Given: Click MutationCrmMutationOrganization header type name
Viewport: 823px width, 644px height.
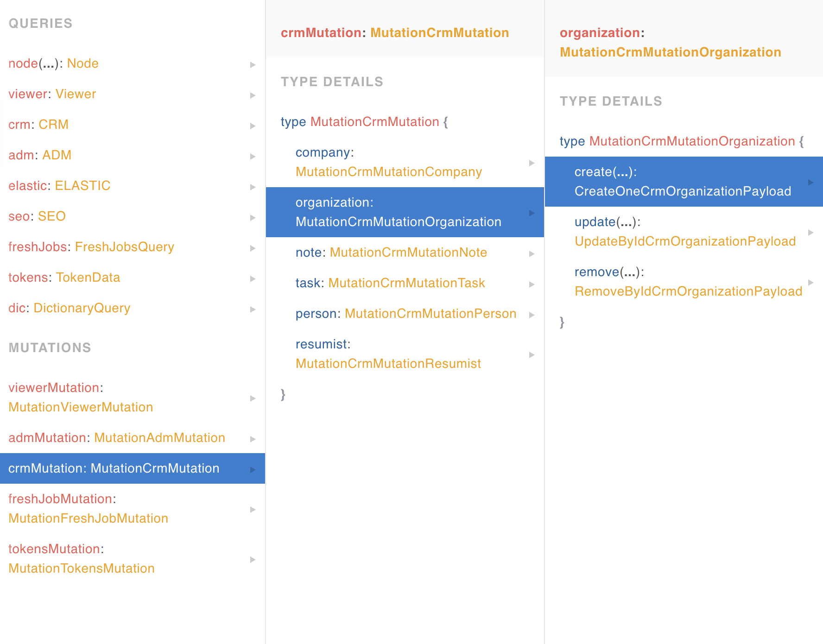Looking at the screenshot, I should point(670,52).
